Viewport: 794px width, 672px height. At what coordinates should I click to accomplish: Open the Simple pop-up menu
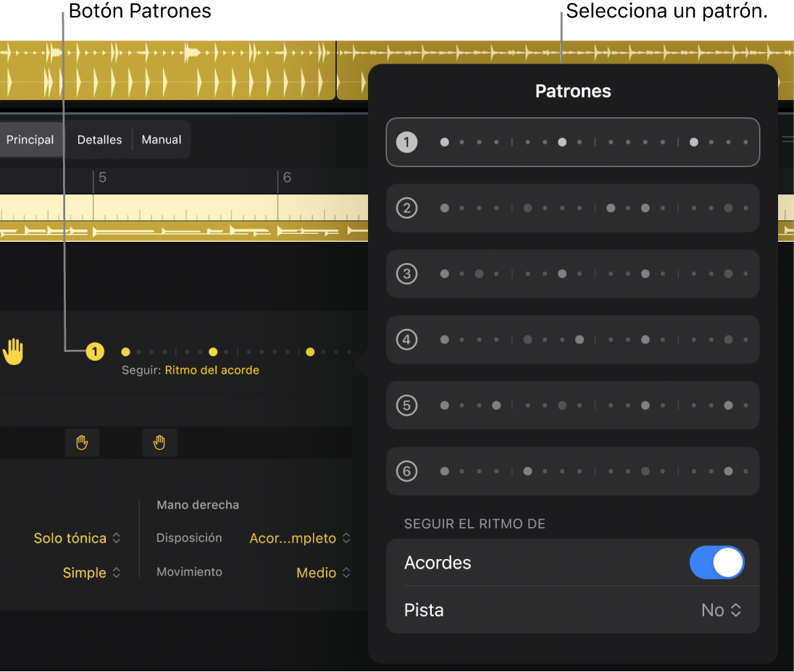(91, 572)
